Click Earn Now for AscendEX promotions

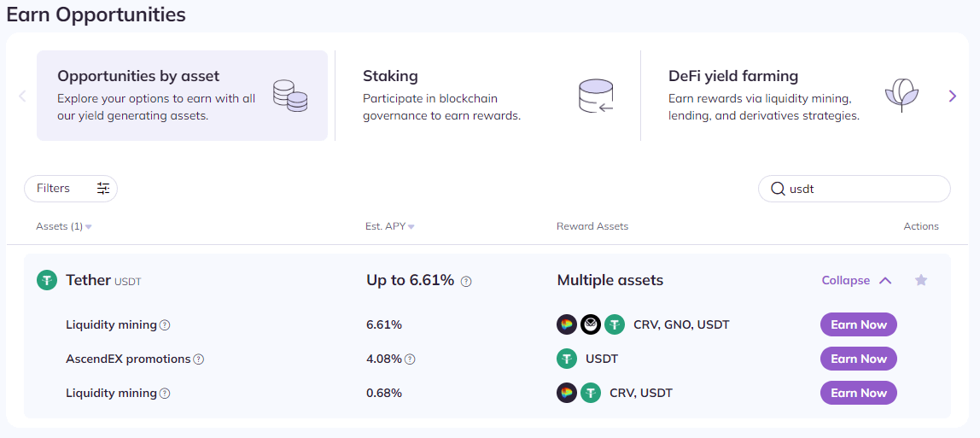pos(858,359)
